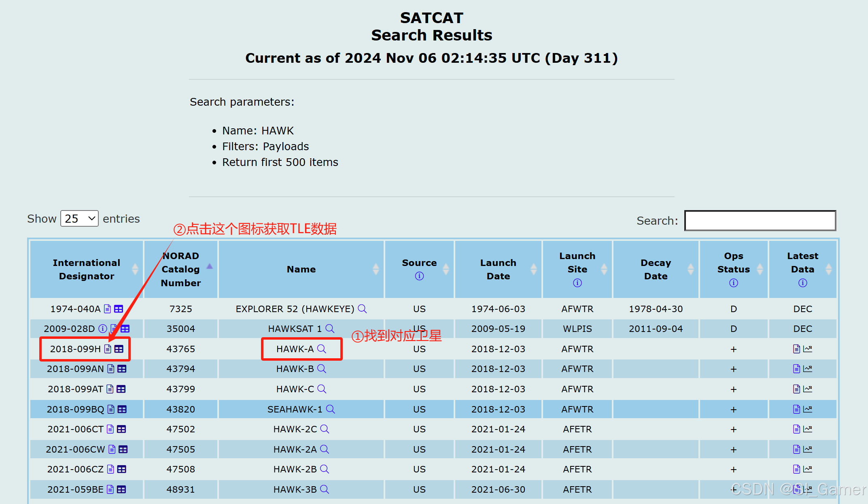The image size is (868, 504).
Task: Sort table by Launch Date header
Action: [x=498, y=269]
